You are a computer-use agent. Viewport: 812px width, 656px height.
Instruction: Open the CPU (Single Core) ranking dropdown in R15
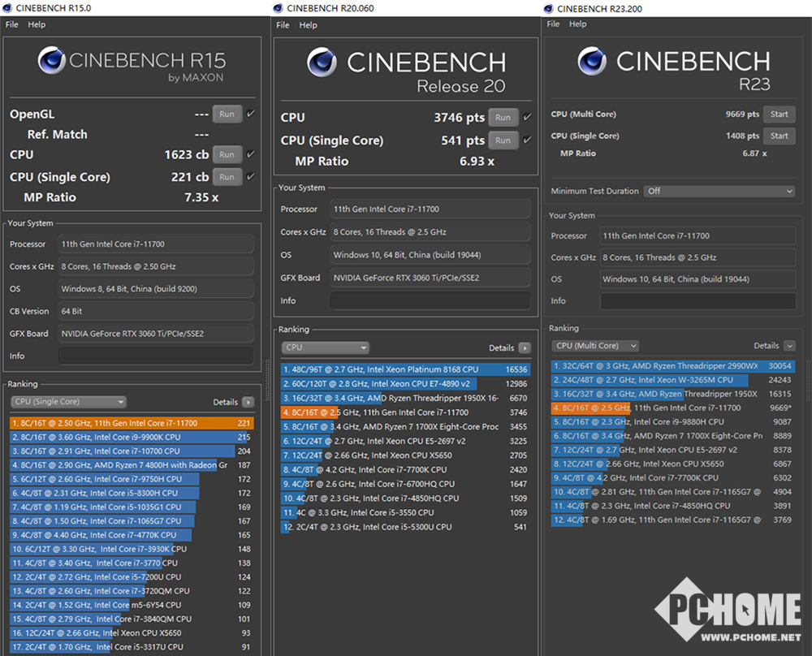coord(68,402)
